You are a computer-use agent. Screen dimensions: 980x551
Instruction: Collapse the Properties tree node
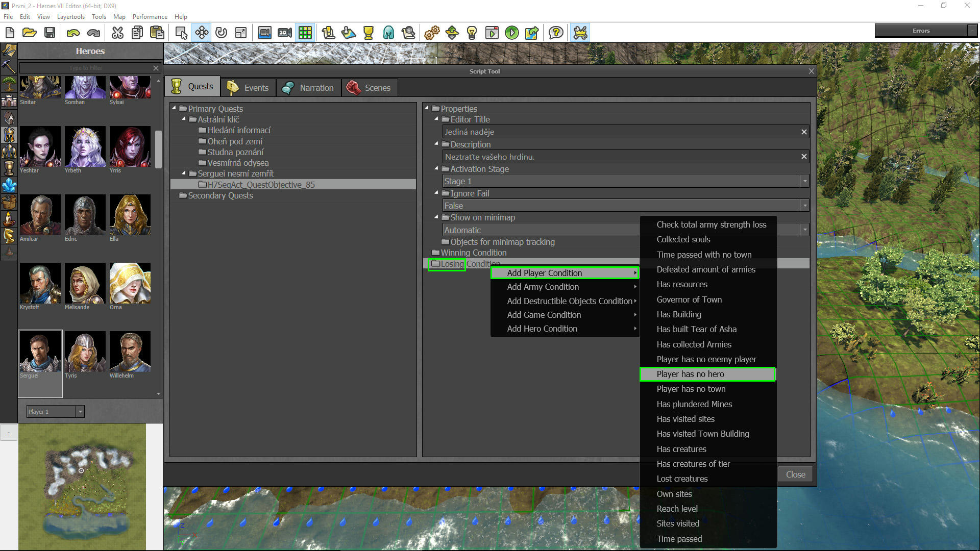click(x=427, y=108)
